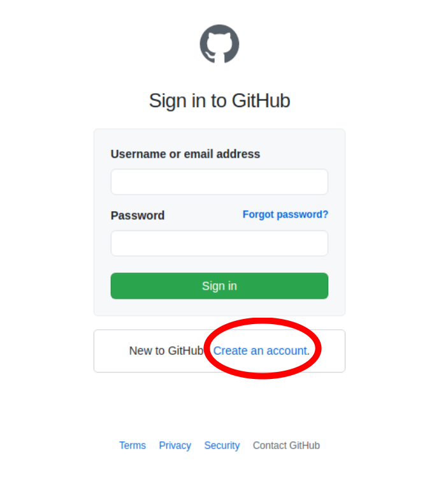Click the Contact GitHub footer link
This screenshot has height=504, width=448.
point(286,445)
